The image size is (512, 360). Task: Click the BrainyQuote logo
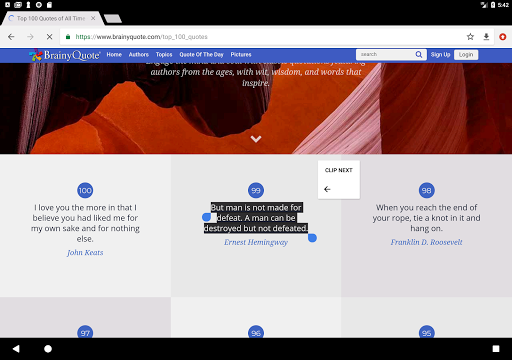[x=64, y=55]
